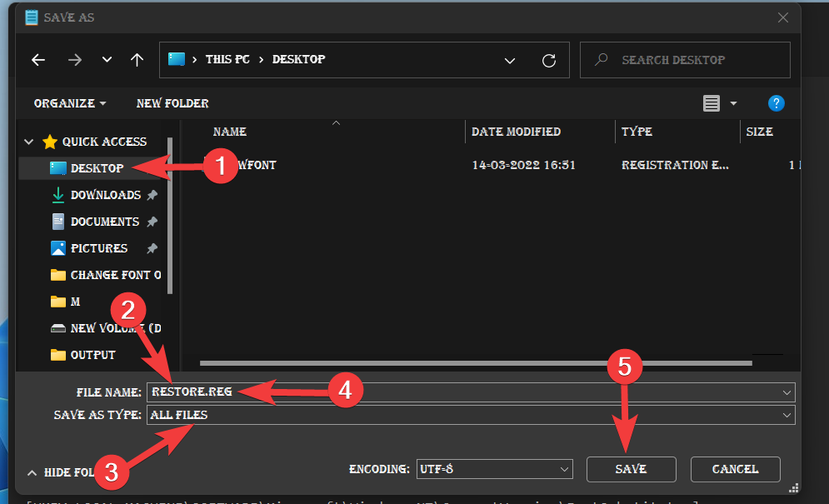This screenshot has height=504, width=829.
Task: Sort files by Date Modified column
Action: pyautogui.click(x=516, y=132)
